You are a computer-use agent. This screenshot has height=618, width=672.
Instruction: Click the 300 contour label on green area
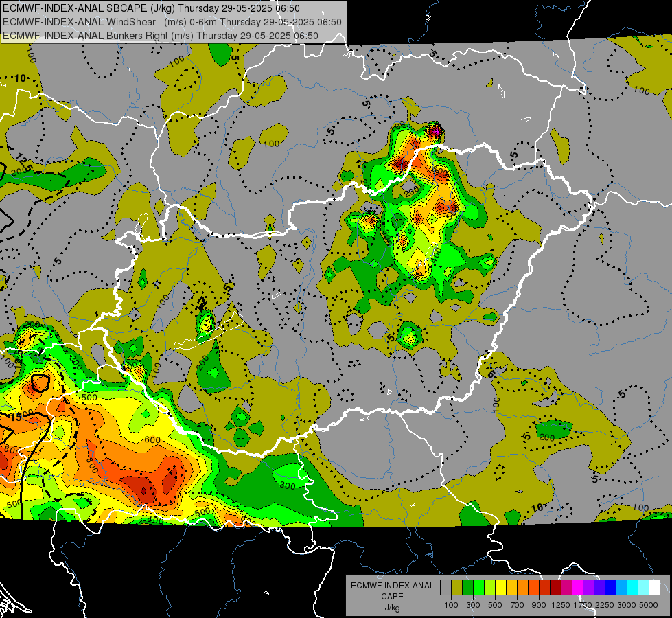click(x=288, y=485)
